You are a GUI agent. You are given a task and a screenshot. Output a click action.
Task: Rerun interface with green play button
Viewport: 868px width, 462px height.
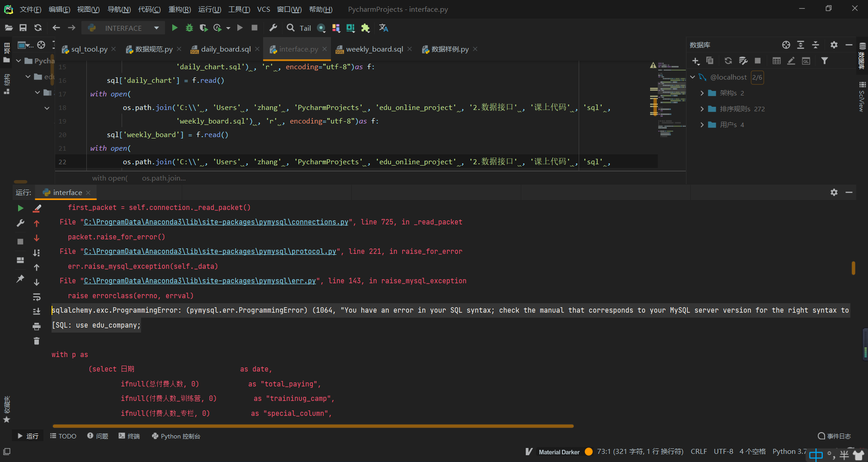pos(20,208)
